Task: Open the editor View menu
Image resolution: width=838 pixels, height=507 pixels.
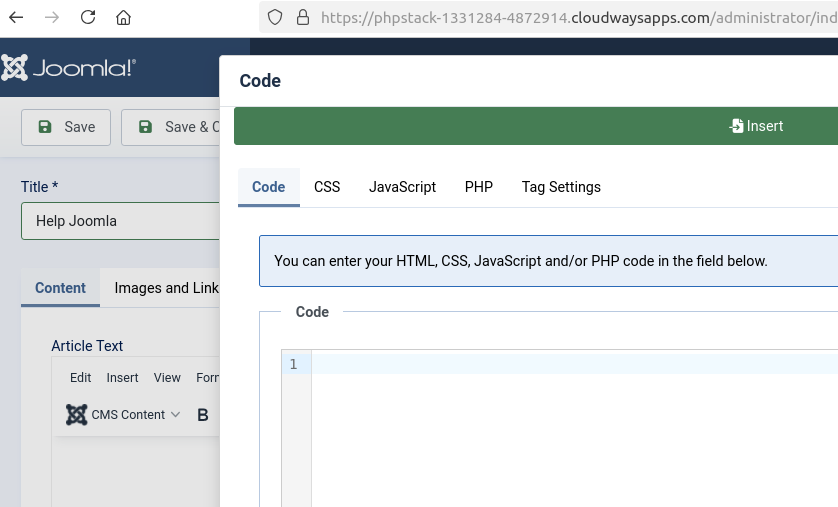Action: click(167, 378)
